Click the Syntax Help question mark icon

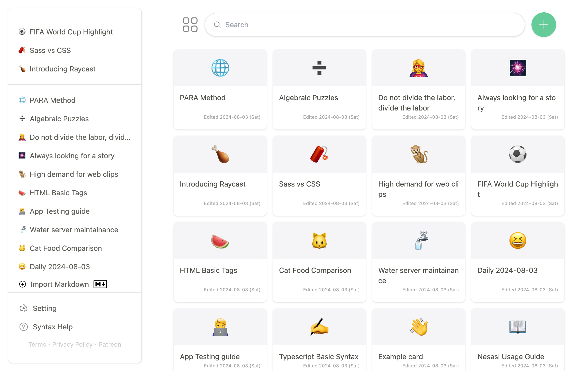coord(24,327)
